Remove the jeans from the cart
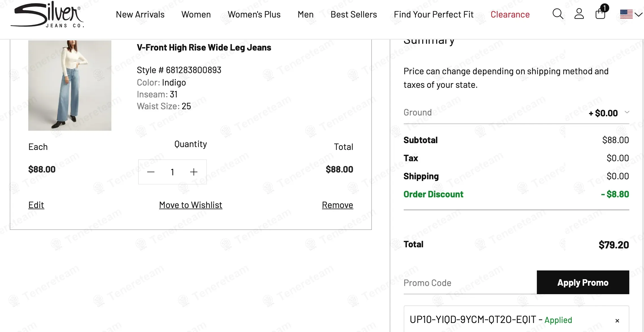644x332 pixels. click(x=337, y=205)
